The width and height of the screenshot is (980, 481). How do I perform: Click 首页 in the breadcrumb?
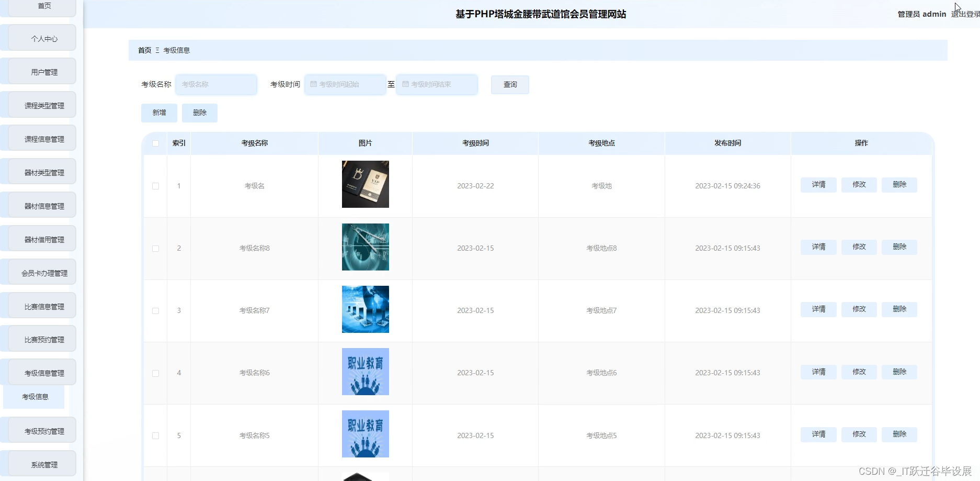(144, 50)
